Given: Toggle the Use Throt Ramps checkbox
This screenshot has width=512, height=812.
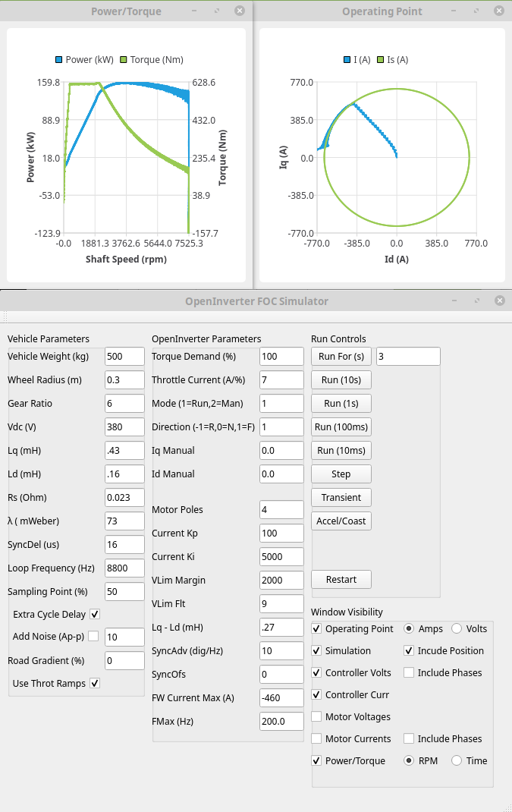Looking at the screenshot, I should pyautogui.click(x=95, y=683).
